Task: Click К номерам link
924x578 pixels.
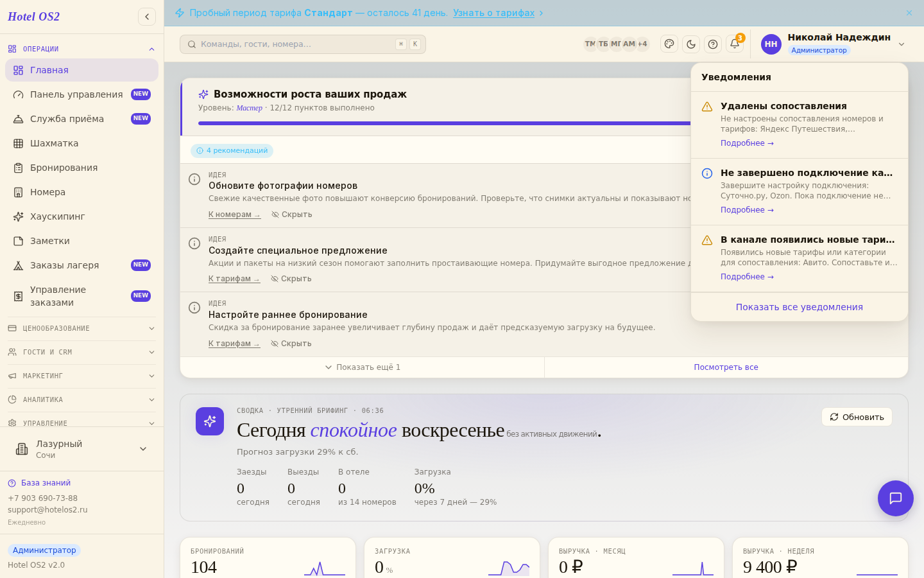Action: [234, 215]
